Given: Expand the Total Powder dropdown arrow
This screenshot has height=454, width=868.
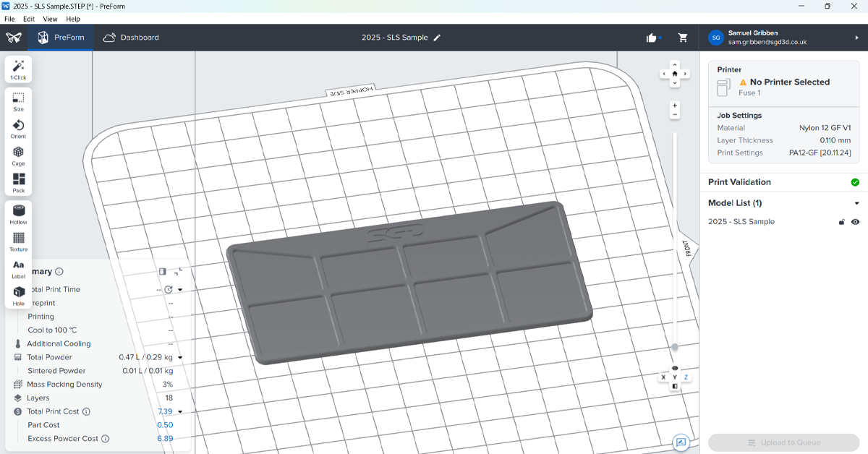Looking at the screenshot, I should click(180, 357).
